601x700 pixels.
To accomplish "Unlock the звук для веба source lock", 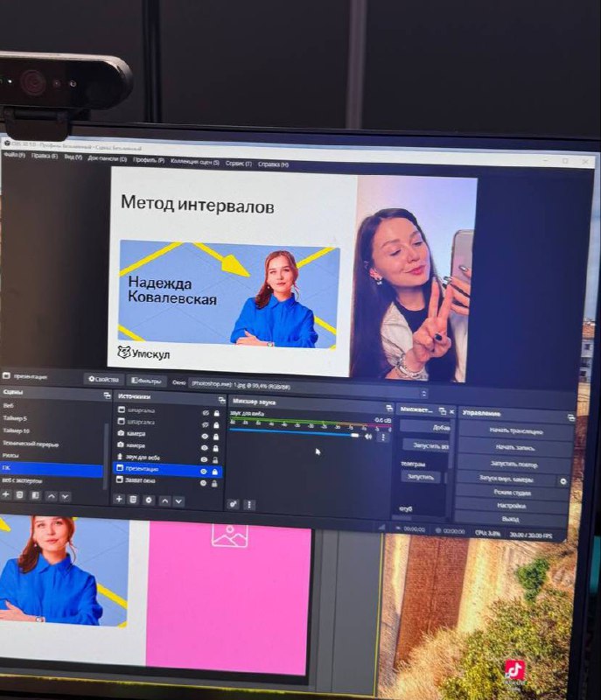I will point(215,459).
